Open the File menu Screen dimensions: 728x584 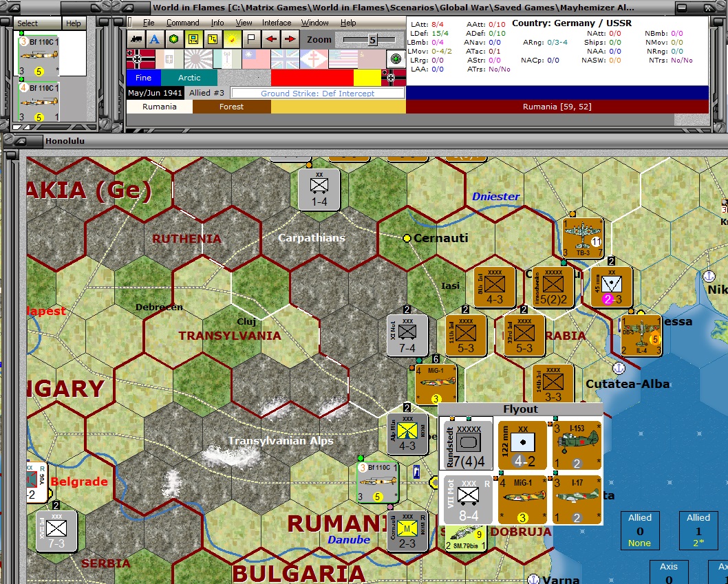[149, 23]
